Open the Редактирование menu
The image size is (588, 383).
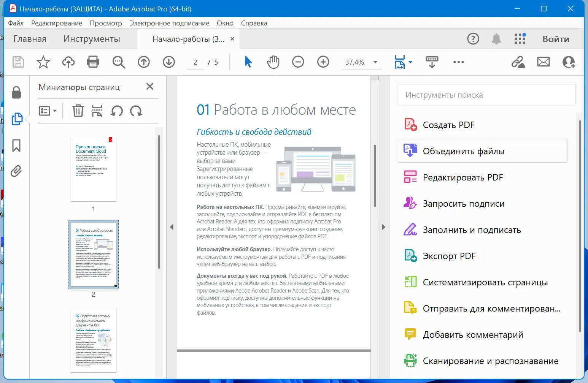pyautogui.click(x=57, y=23)
